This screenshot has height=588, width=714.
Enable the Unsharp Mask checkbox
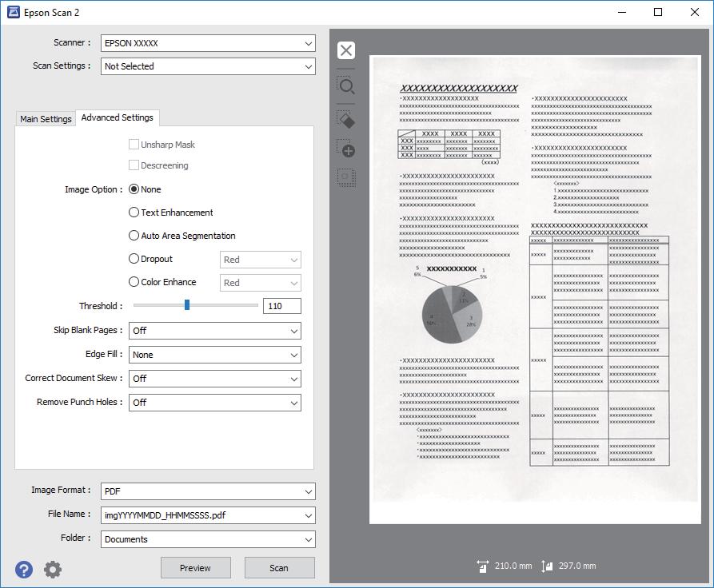(x=134, y=145)
